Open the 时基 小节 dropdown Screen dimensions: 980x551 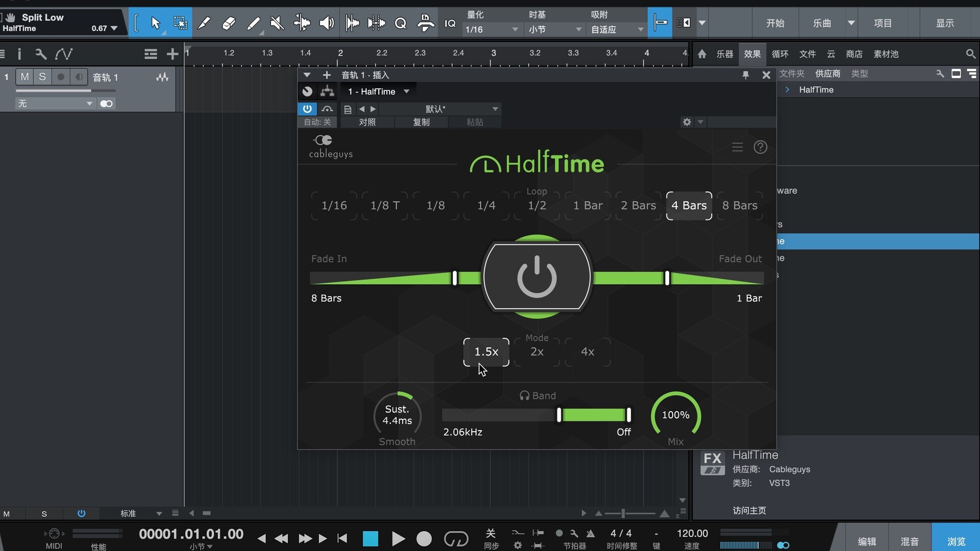(555, 30)
